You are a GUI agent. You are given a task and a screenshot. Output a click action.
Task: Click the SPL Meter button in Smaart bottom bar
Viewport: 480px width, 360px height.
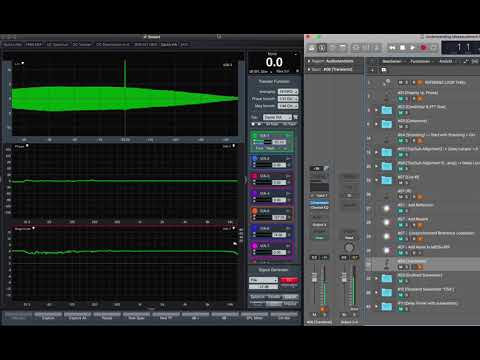tap(254, 316)
